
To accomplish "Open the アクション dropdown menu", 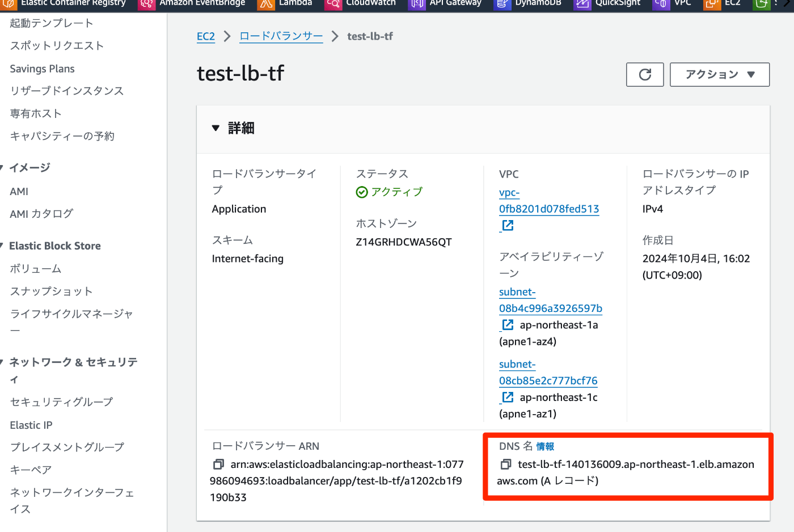I will (x=720, y=74).
